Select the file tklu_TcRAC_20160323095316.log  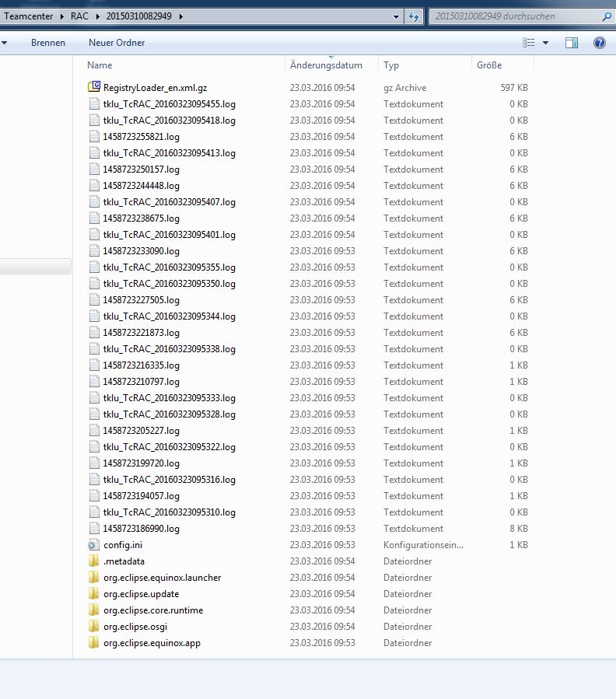[x=170, y=479]
